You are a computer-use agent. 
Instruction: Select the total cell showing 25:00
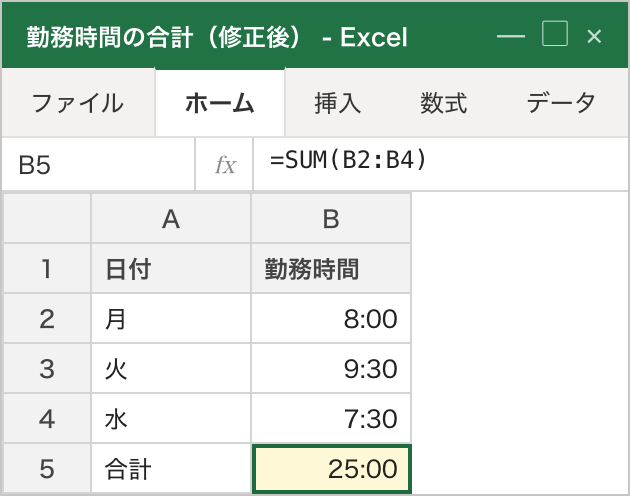pos(331,469)
